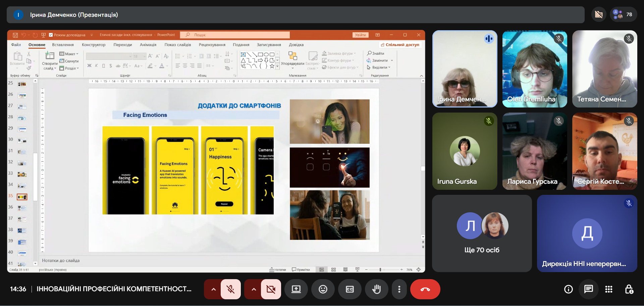The height and width of the screenshot is (306, 644).
Task: Open the activities grid icon
Action: click(608, 289)
